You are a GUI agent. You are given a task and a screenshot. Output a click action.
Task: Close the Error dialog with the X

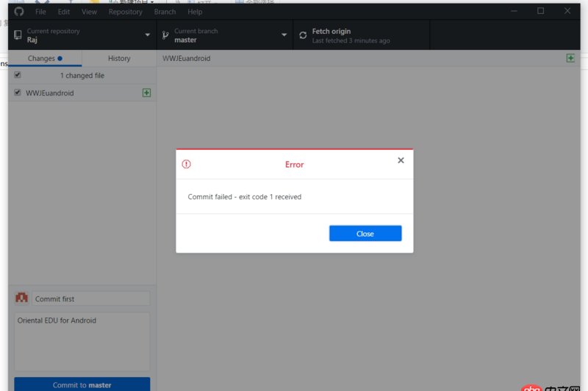pyautogui.click(x=401, y=160)
